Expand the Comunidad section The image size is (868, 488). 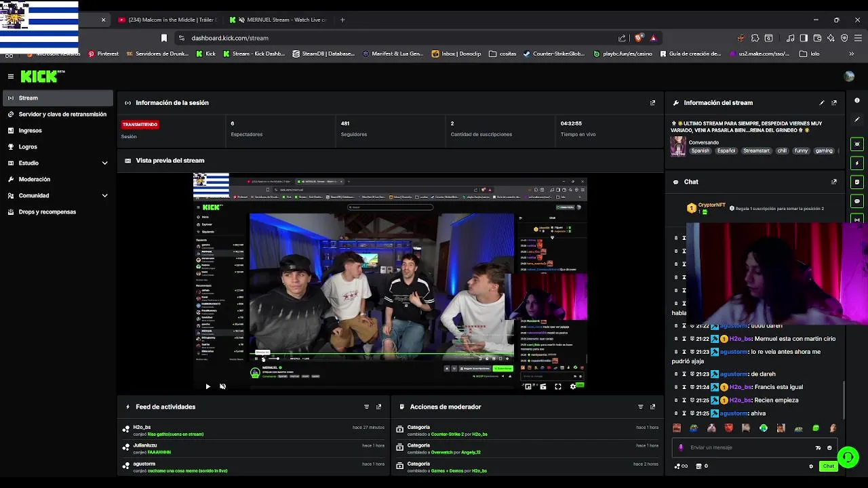(57, 195)
